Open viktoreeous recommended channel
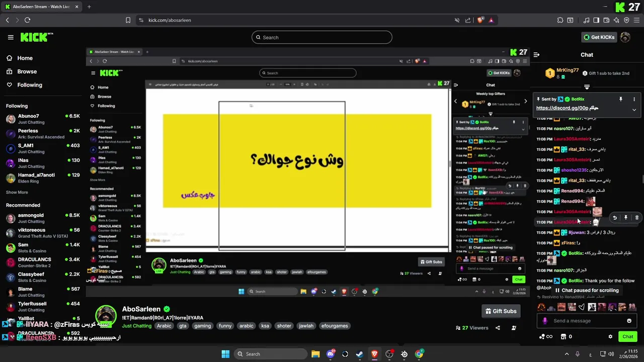Viewport: 644px width, 362px height. tap(43, 233)
